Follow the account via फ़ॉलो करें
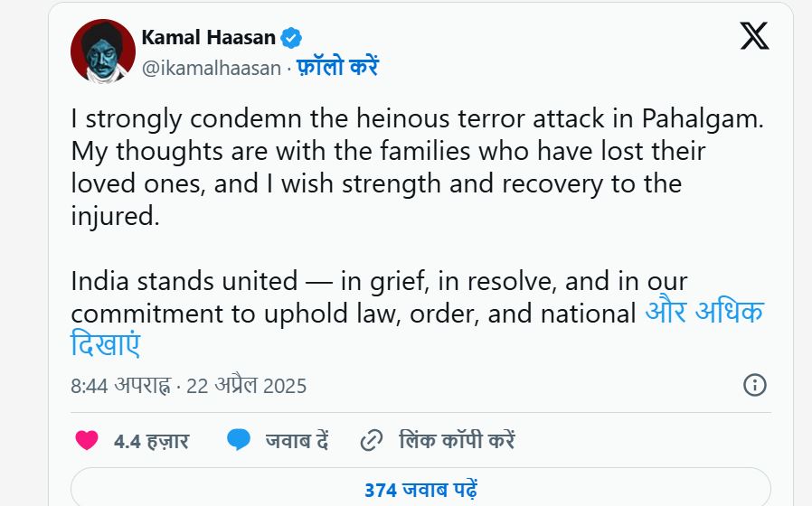This screenshot has height=506, width=812. (x=337, y=67)
